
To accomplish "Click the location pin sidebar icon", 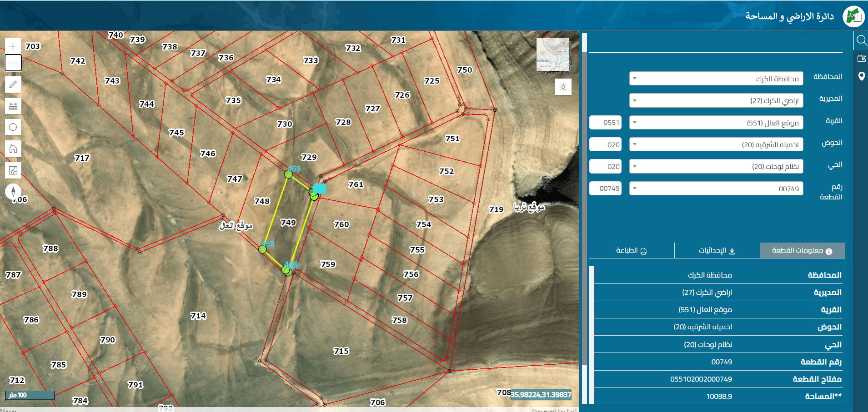I will tap(861, 76).
